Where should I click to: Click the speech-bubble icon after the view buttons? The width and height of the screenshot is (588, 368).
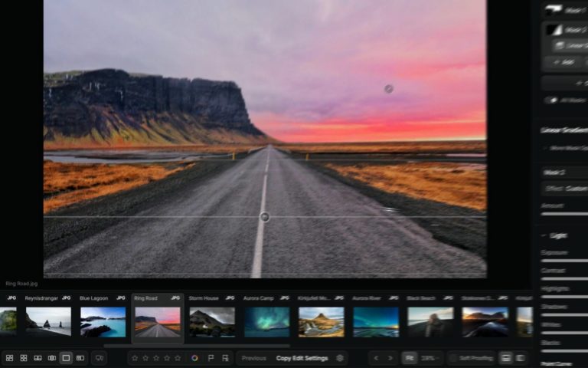tap(100, 358)
